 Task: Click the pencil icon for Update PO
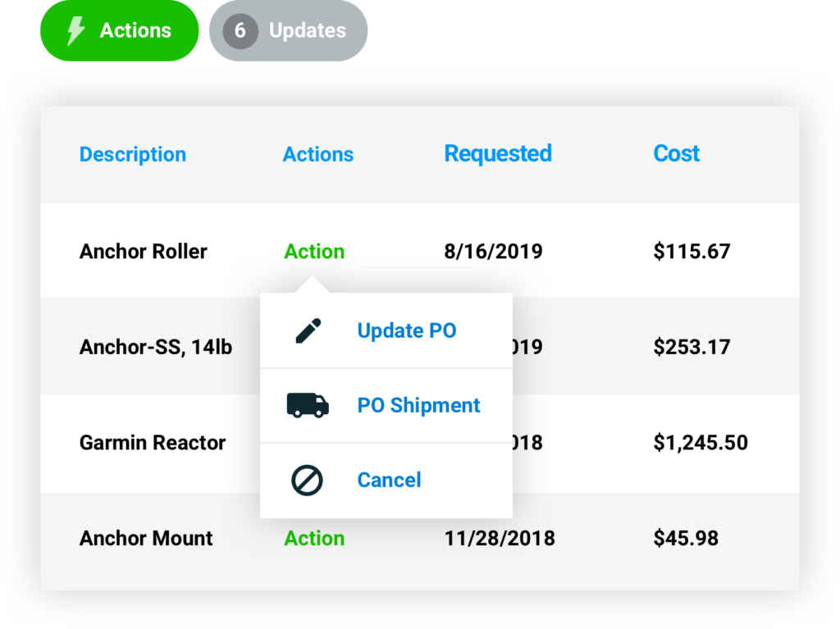coord(308,331)
